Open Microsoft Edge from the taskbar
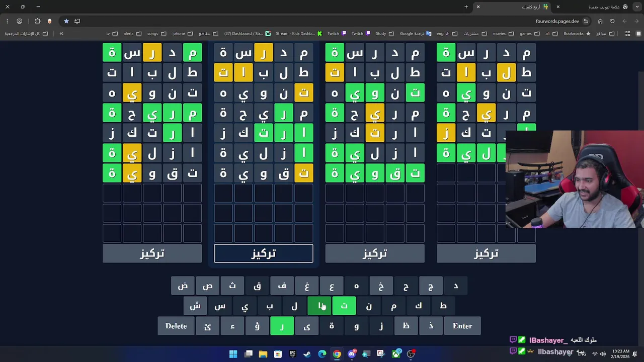Viewport: 644px width, 362px height. pyautogui.click(x=322, y=354)
